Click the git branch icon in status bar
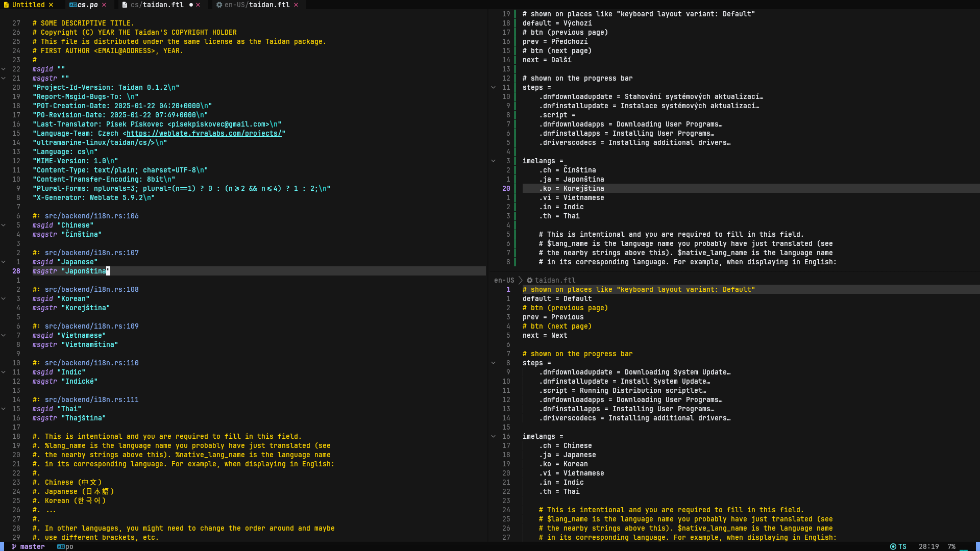Image resolution: width=980 pixels, height=551 pixels. click(14, 546)
